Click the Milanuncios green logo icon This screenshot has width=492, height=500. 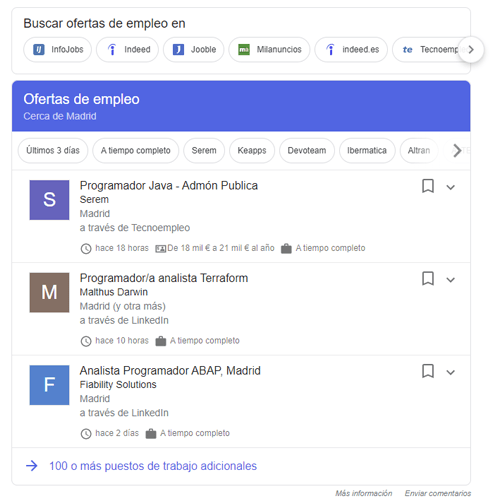(244, 50)
